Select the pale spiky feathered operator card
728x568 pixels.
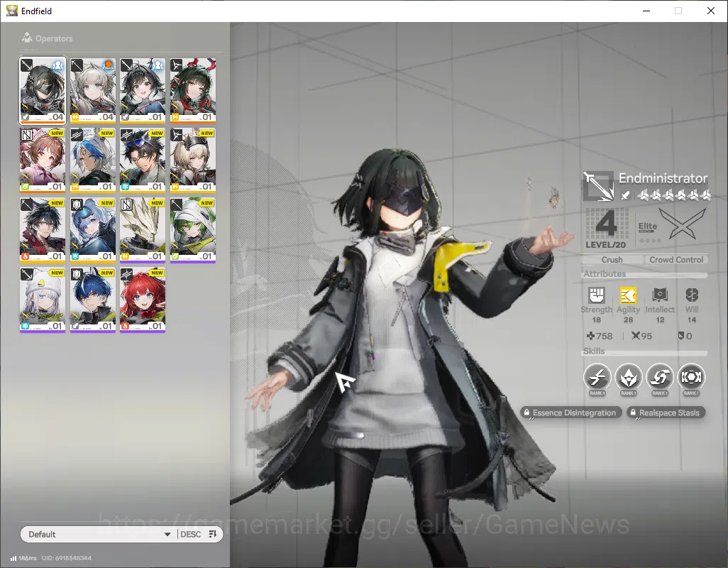point(143,230)
